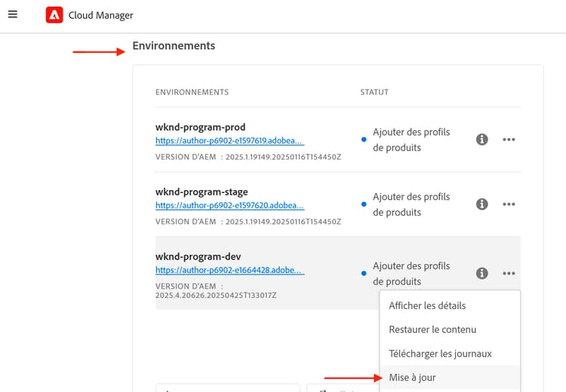Open wknd-program-stage author URL link
Screen dimensions: 566x392
[230, 205]
